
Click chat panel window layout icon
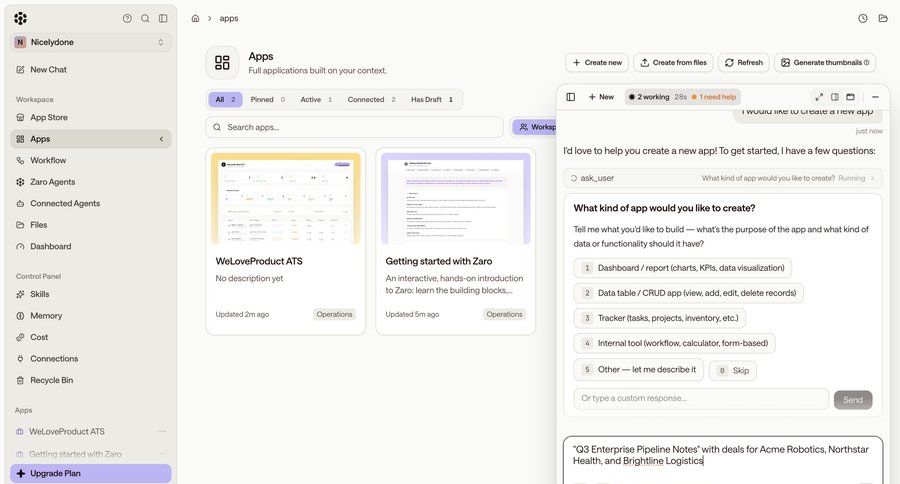click(x=851, y=97)
